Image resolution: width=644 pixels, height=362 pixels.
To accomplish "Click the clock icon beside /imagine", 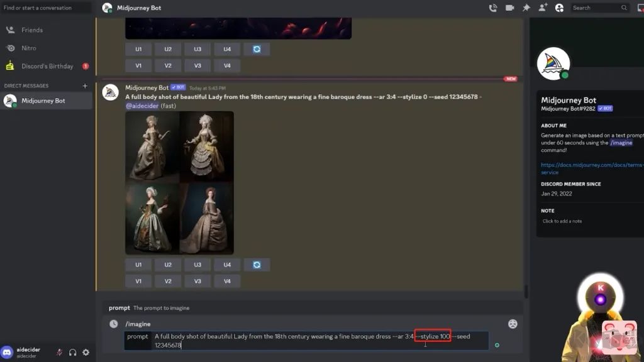I will (x=114, y=324).
